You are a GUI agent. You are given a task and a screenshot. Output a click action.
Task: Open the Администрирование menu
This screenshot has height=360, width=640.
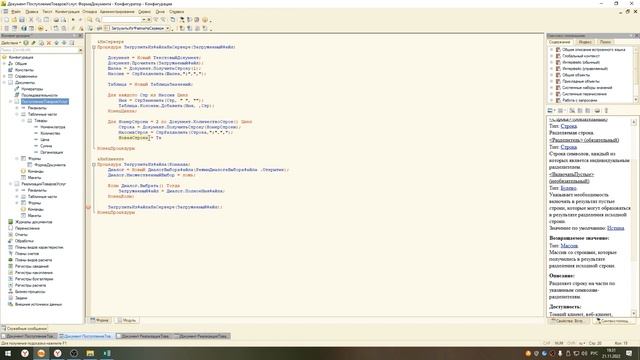click(x=117, y=12)
